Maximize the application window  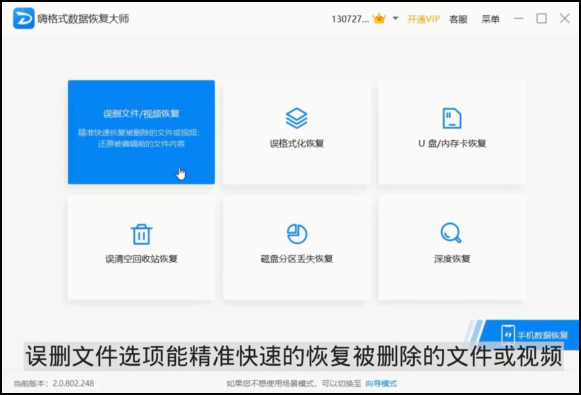coord(541,18)
